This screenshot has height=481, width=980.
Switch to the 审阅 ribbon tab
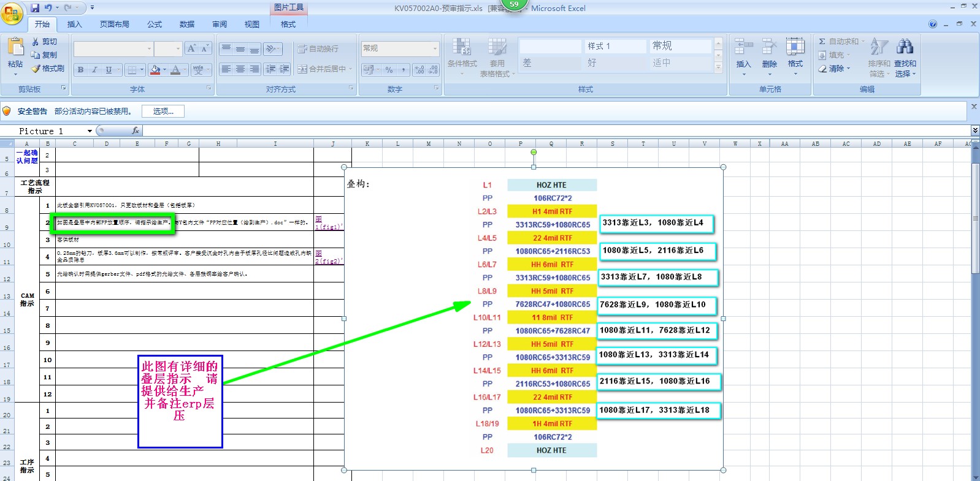tap(220, 25)
